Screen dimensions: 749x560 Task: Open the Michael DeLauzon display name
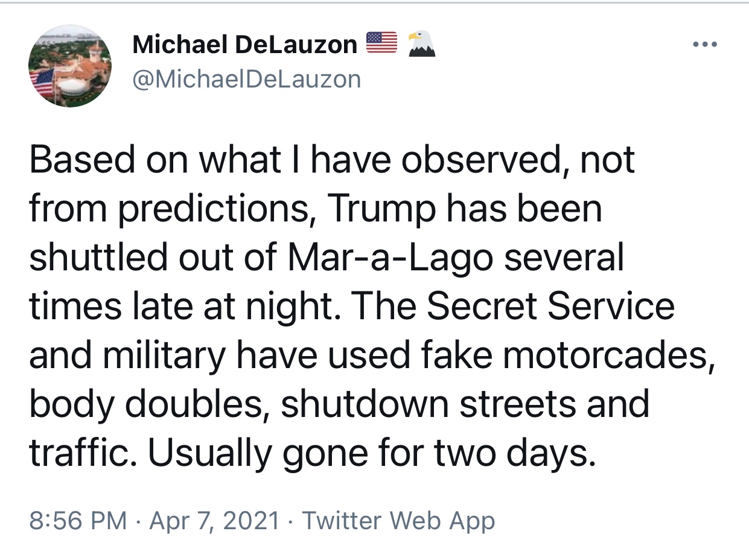(244, 44)
